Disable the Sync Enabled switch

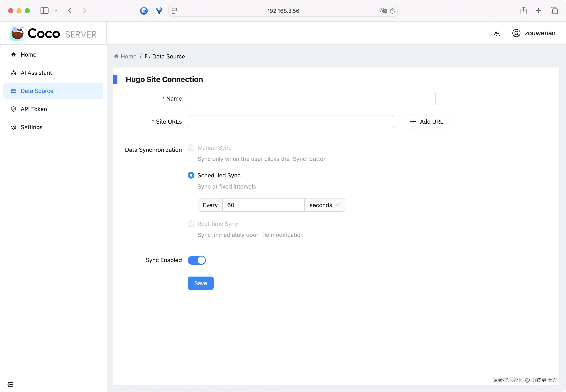click(197, 260)
